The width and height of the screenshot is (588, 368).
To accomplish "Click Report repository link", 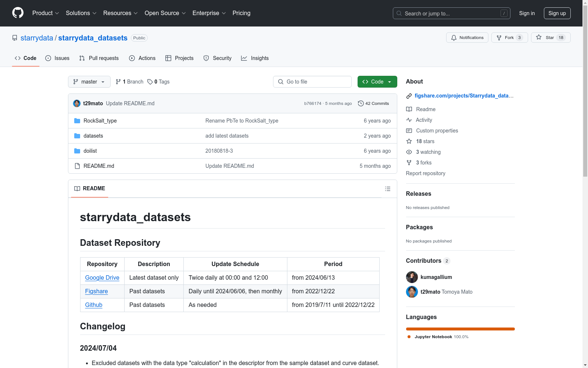I will [x=426, y=173].
